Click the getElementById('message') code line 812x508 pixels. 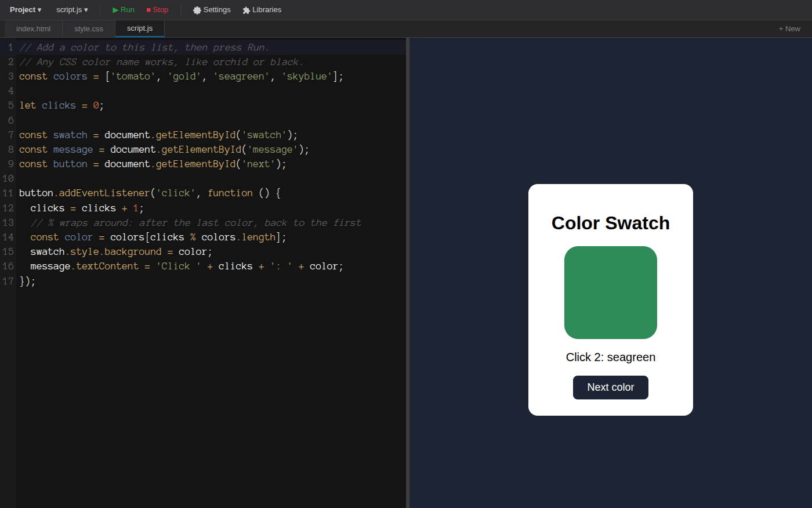coord(164,150)
